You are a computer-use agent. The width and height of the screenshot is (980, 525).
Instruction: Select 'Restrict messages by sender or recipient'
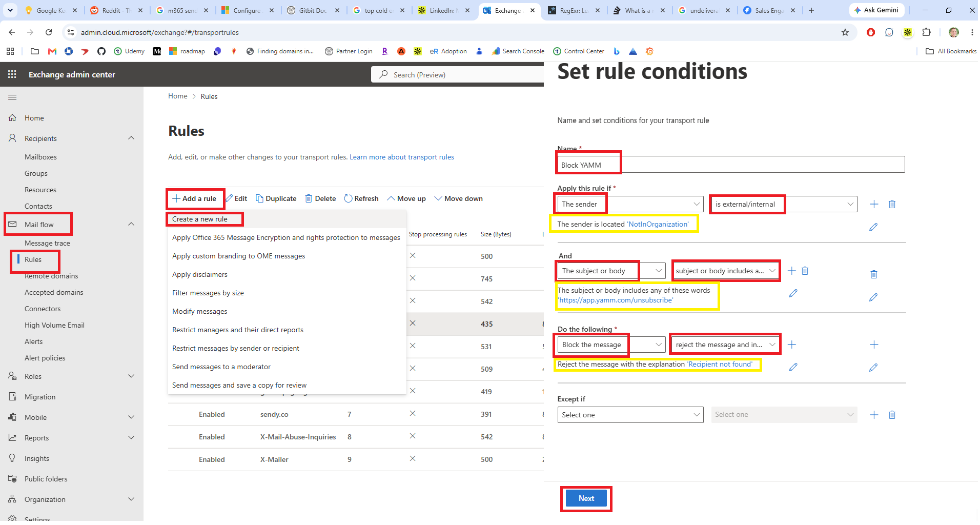click(287, 348)
